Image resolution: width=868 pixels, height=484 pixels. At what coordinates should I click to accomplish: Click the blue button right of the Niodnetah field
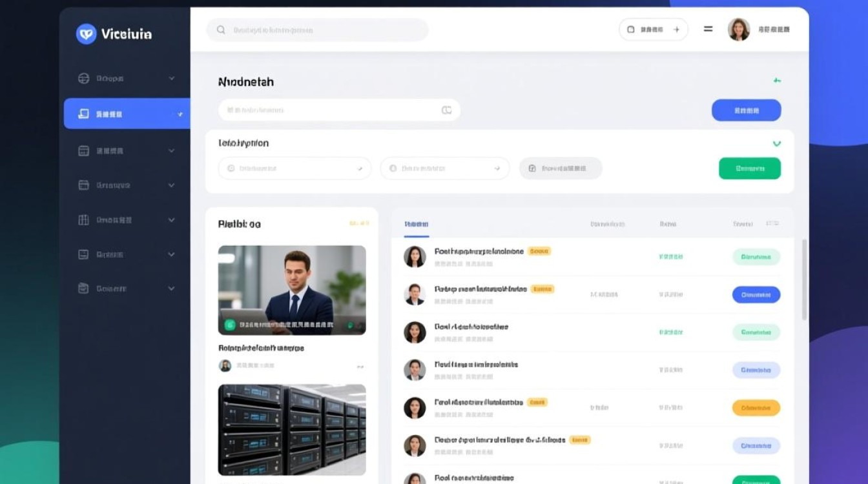746,110
